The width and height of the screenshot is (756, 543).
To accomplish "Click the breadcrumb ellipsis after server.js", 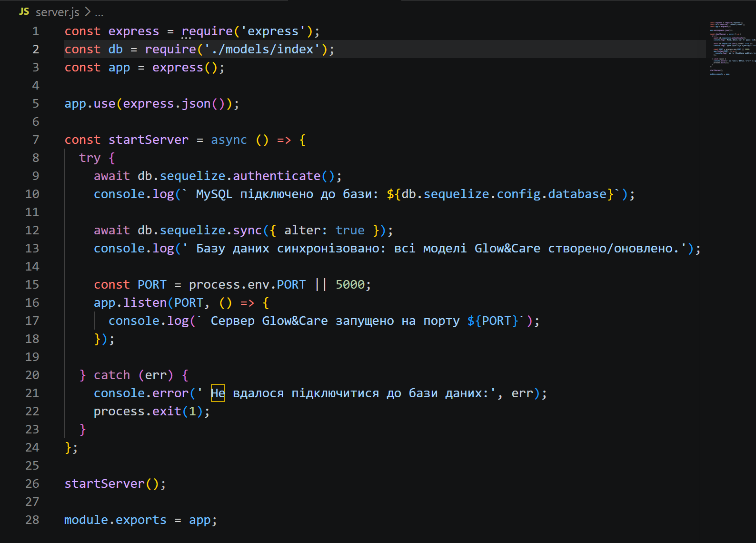I will pyautogui.click(x=99, y=13).
